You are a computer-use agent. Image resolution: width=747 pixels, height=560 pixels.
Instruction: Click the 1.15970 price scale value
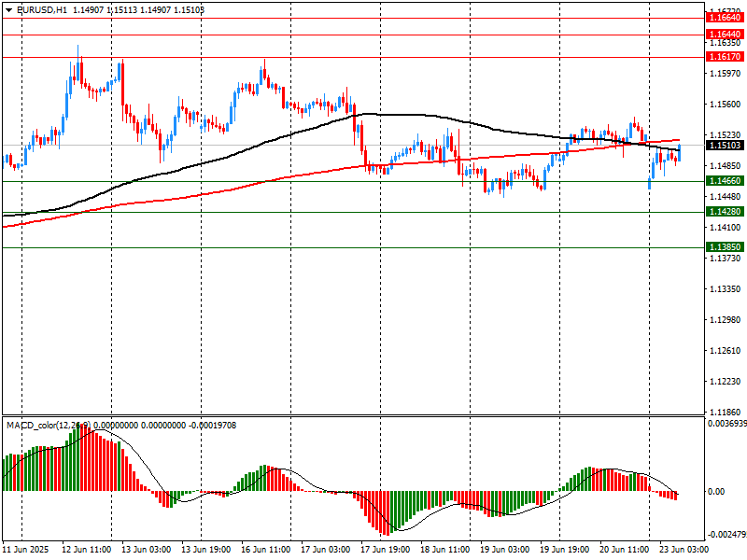coord(725,73)
